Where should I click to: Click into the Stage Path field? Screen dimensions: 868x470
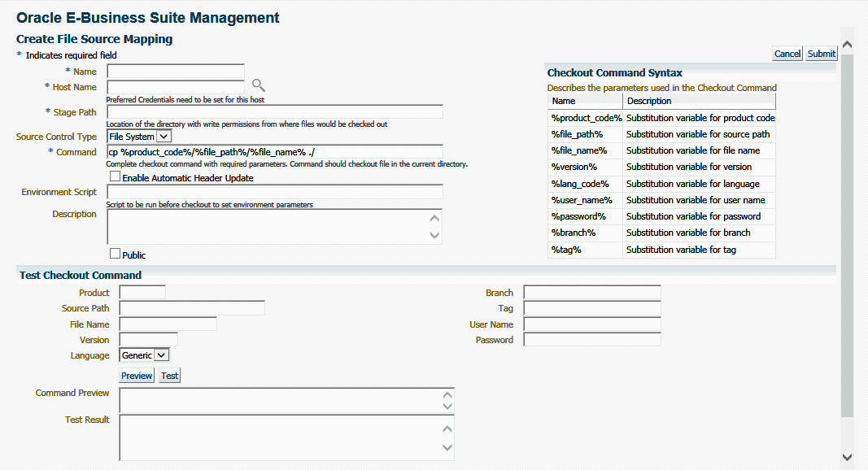[x=275, y=111]
